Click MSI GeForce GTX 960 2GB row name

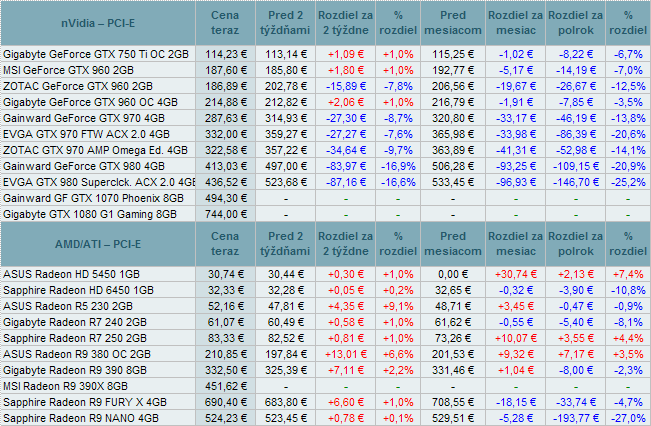[69, 70]
